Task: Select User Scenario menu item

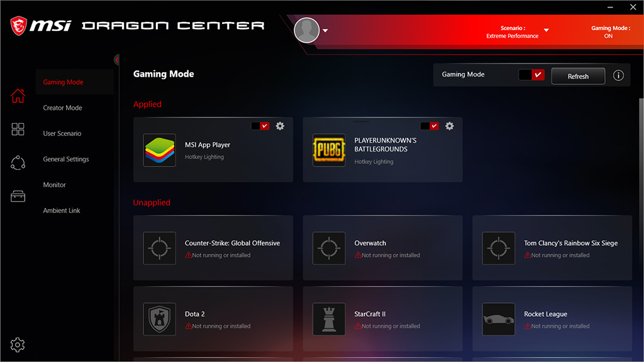Action: [x=62, y=133]
